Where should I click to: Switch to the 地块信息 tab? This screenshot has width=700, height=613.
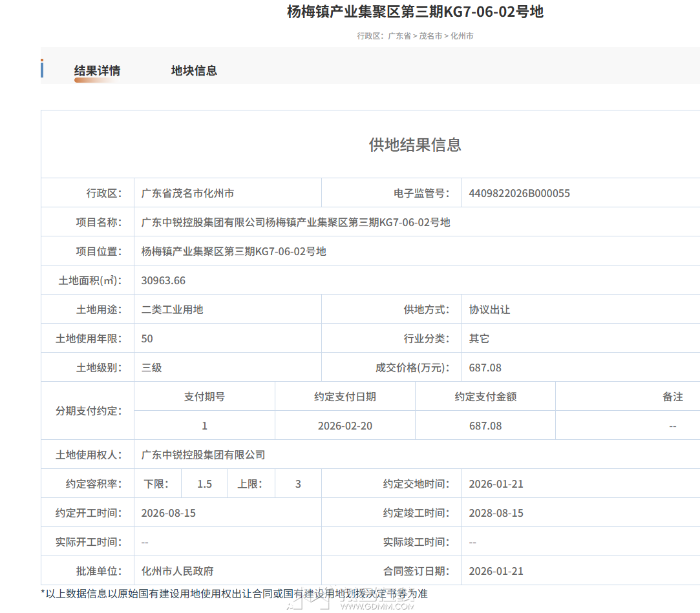pos(194,71)
